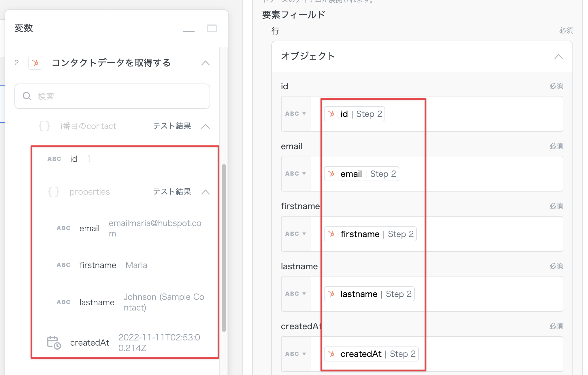Click the magnifier icon in search box
Viewport: 588px width, 375px height.
pyautogui.click(x=27, y=96)
